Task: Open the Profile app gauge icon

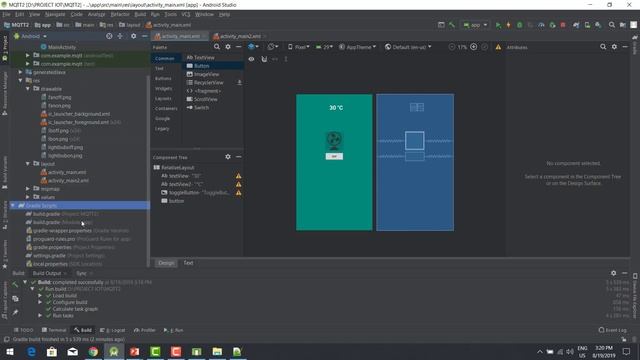Action: coord(541,25)
